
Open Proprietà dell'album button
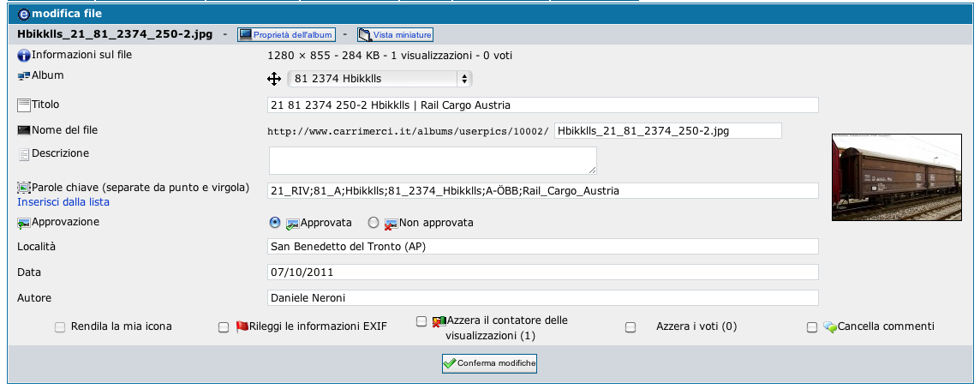click(287, 35)
